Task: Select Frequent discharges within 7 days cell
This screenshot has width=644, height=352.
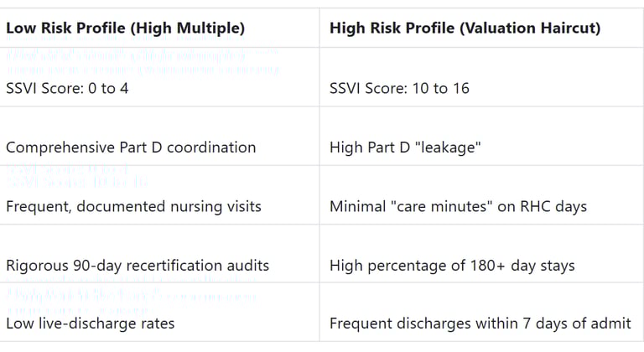Action: click(480, 324)
